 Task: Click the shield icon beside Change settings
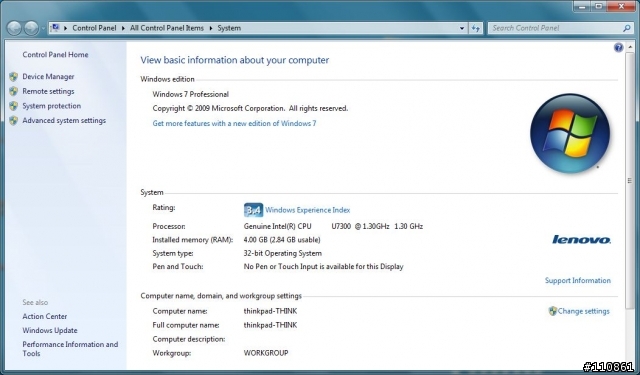553,311
